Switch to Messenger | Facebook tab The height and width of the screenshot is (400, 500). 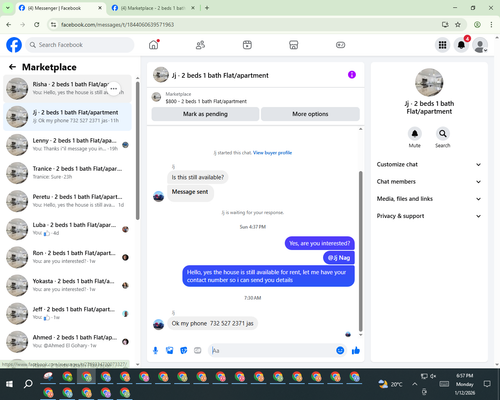(x=60, y=8)
